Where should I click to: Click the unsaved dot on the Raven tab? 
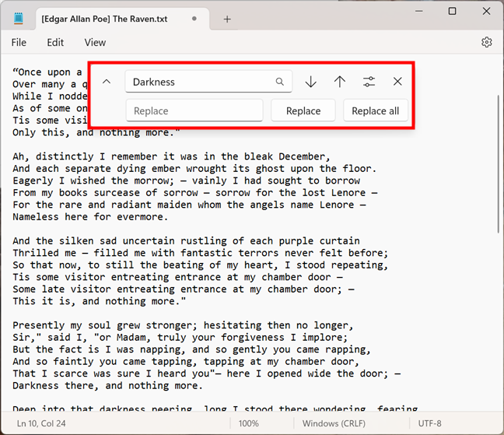click(194, 19)
